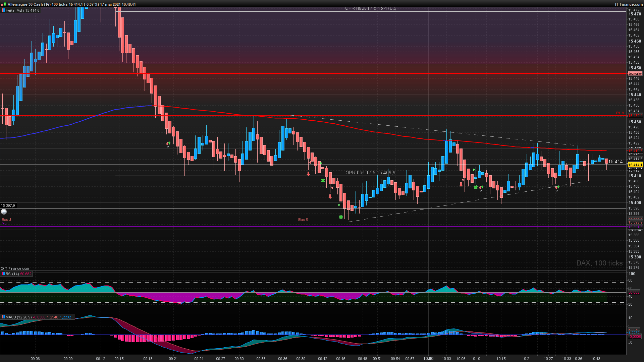Click the red moving-average price tag 15 419,3

[x=635, y=151]
